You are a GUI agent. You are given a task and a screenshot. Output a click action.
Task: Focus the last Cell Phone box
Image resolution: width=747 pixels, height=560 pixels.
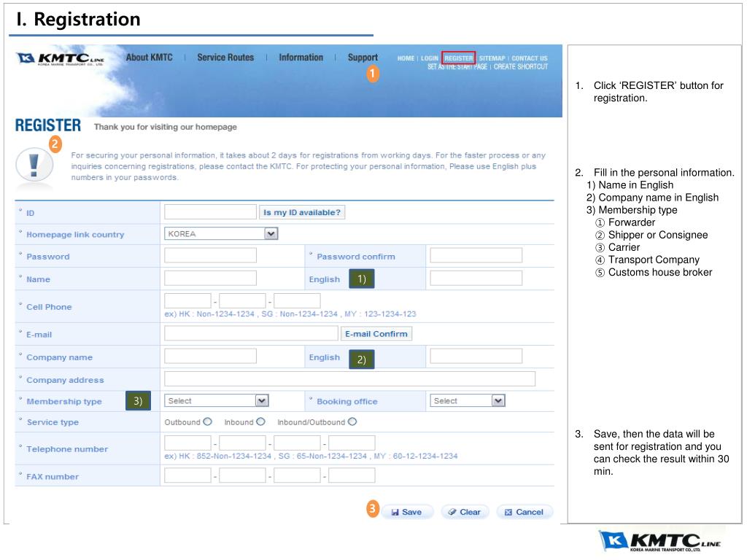click(297, 301)
